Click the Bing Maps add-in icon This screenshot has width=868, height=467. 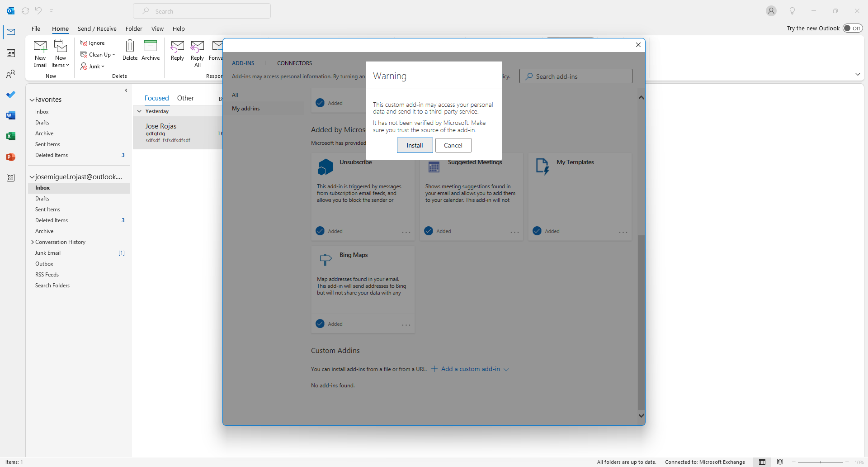point(325,259)
